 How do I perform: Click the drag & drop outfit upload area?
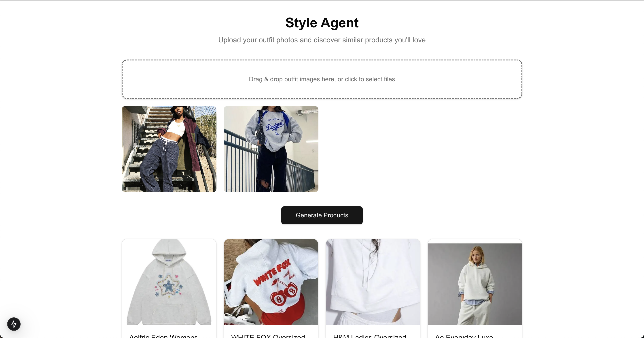(322, 79)
